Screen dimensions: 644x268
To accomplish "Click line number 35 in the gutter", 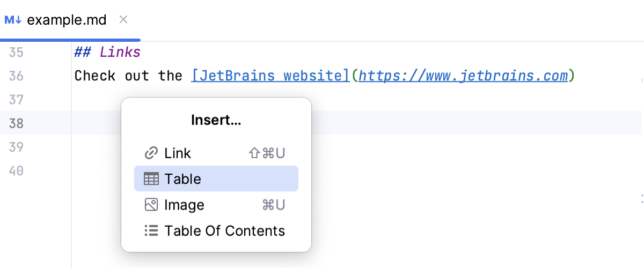I will [x=16, y=53].
